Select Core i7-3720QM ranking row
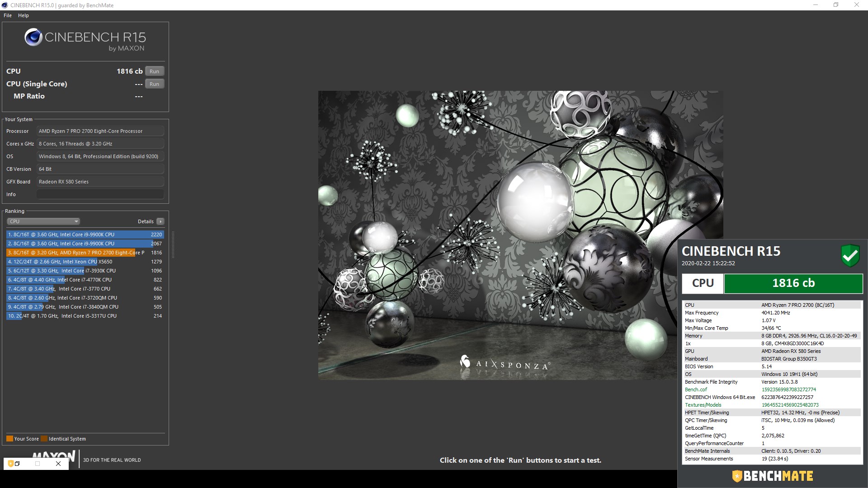This screenshot has height=488, width=868. pyautogui.click(x=85, y=298)
